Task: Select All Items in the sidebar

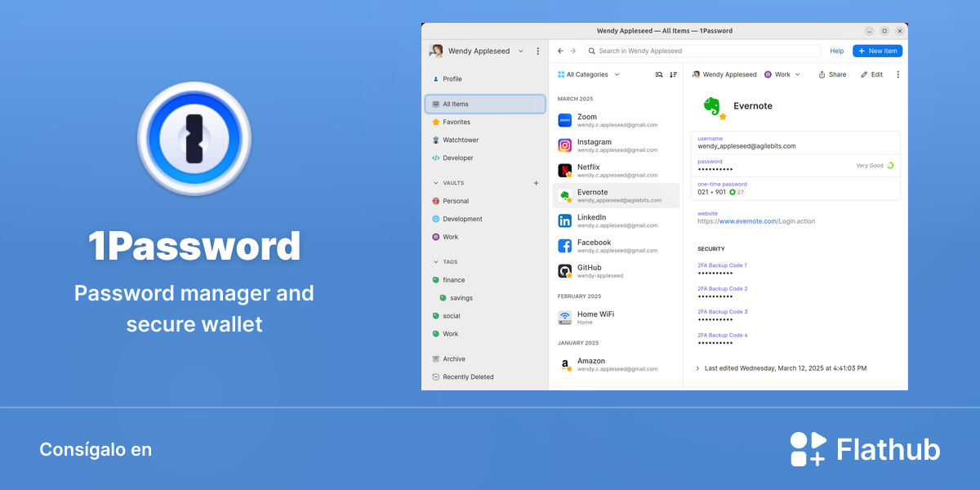Action: [x=485, y=104]
